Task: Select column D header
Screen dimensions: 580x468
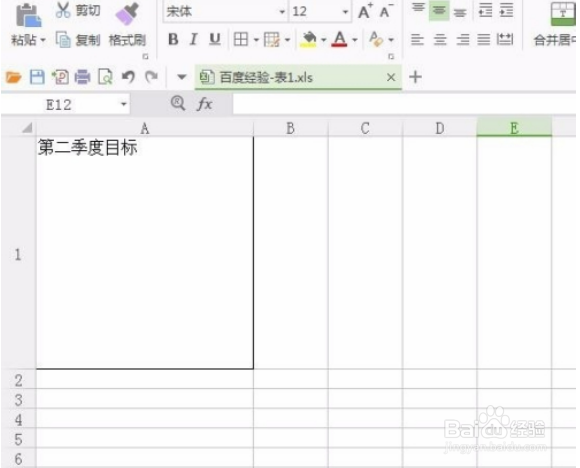Action: (440, 128)
